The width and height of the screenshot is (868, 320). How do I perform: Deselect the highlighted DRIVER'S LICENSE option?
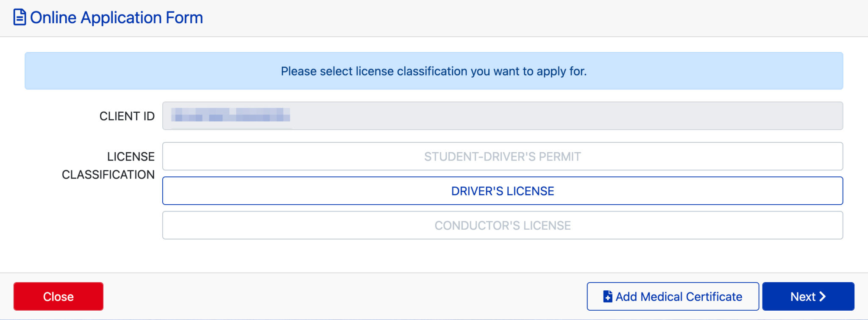[x=502, y=191]
